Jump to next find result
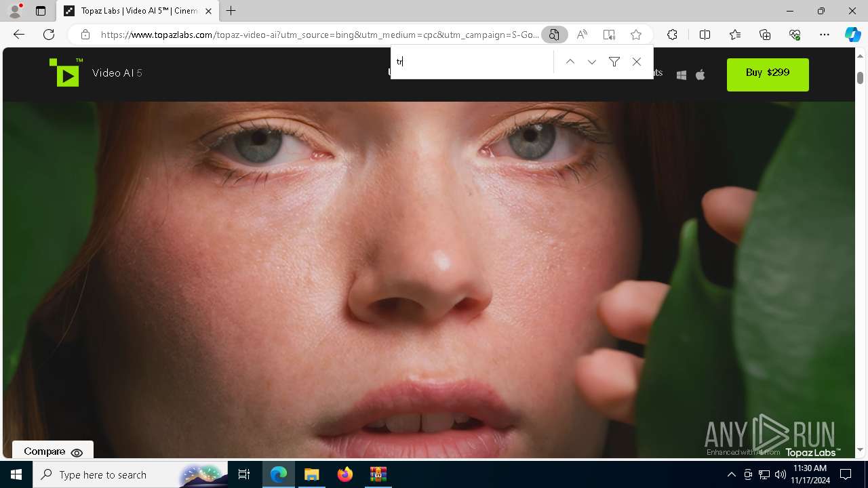 coord(592,62)
